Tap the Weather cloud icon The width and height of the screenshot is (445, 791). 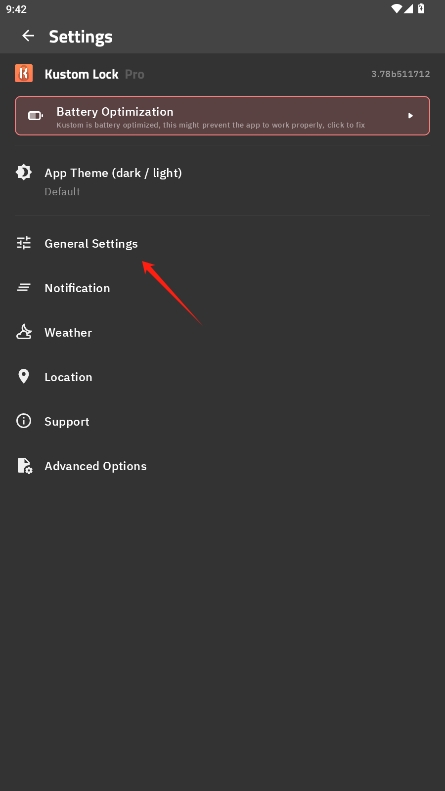click(24, 332)
